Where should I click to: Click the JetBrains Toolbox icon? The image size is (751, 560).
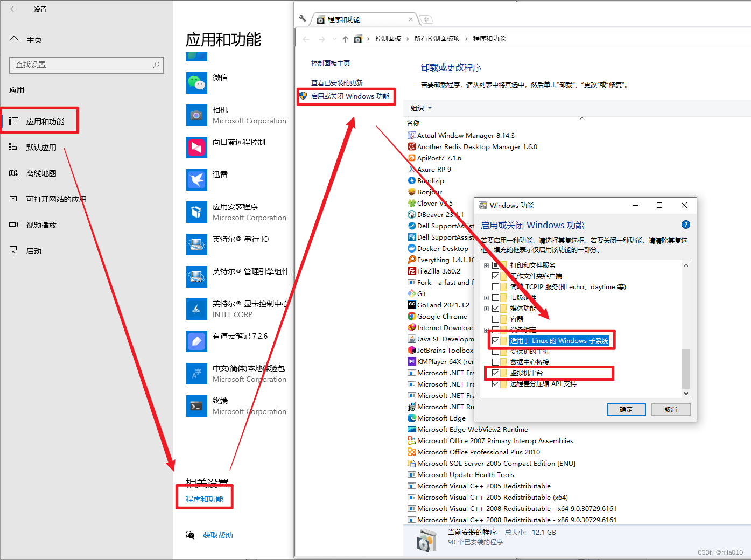pyautogui.click(x=412, y=350)
